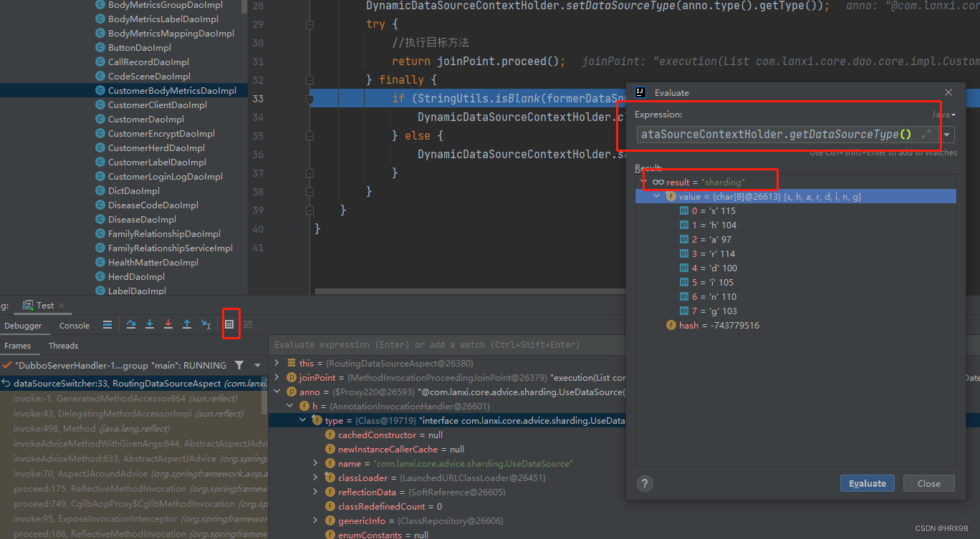This screenshot has width=980, height=539.
Task: Collapse the type Class@19719 node
Action: [303, 420]
